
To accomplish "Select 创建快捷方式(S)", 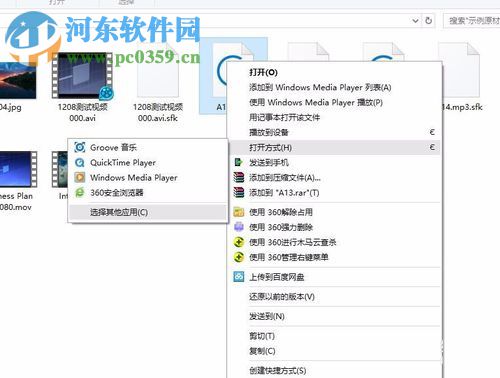I will click(334, 370).
